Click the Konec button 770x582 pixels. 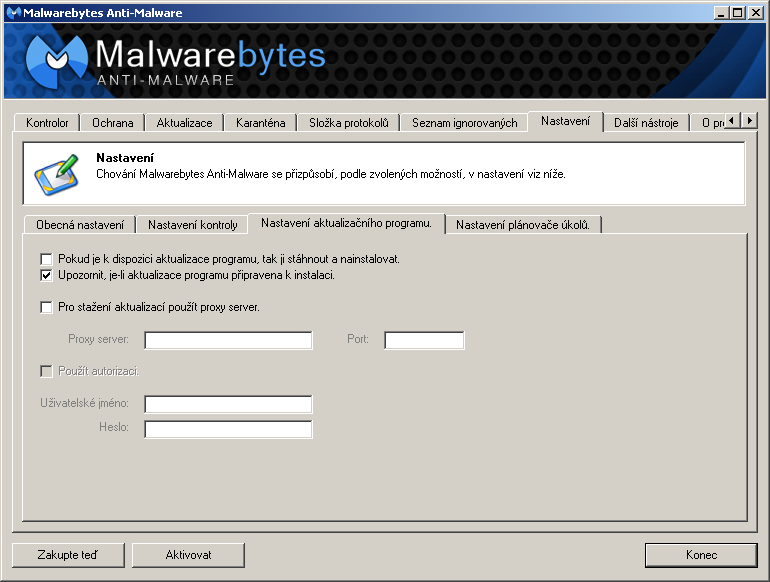pos(701,554)
